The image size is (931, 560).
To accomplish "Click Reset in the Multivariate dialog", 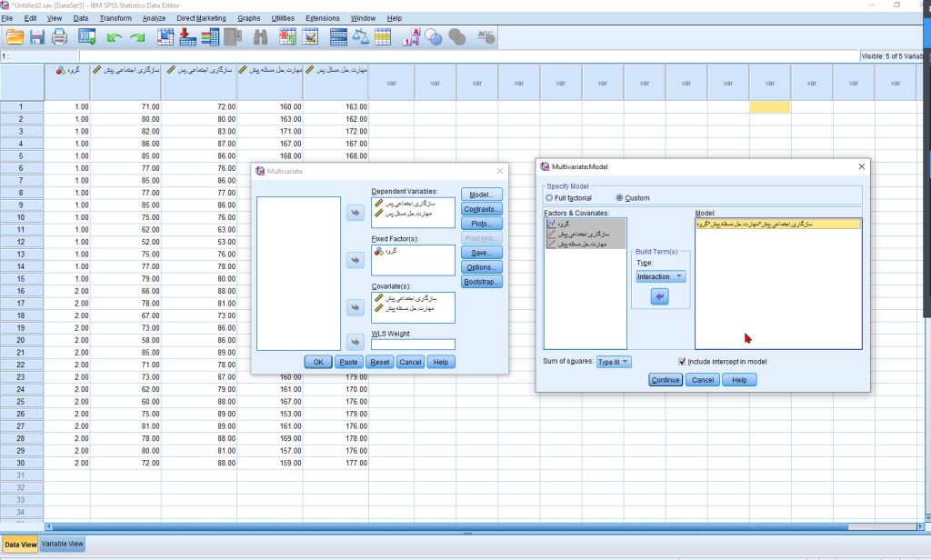I will (x=379, y=362).
